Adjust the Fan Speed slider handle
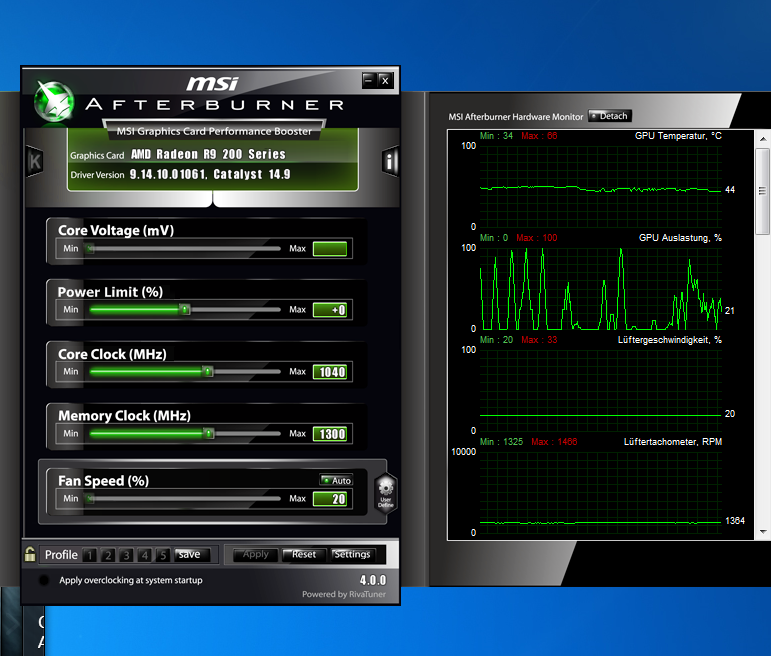Viewport: 771px width, 656px height. (90, 499)
